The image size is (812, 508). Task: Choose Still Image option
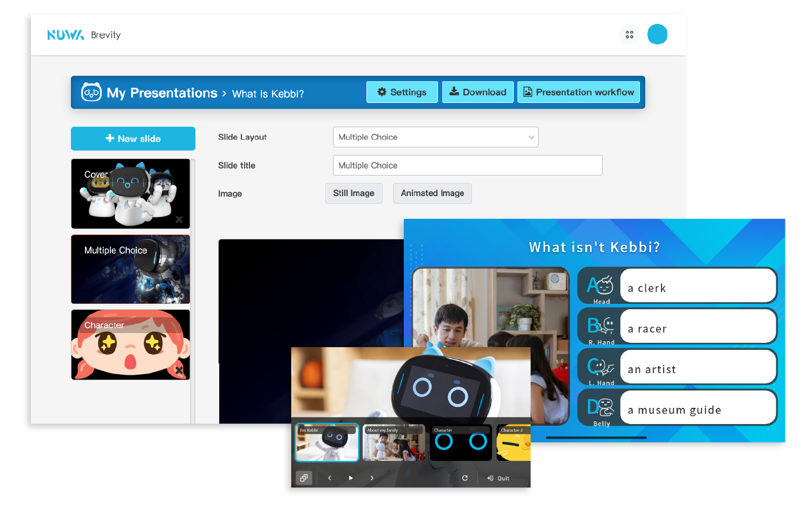pyautogui.click(x=354, y=193)
